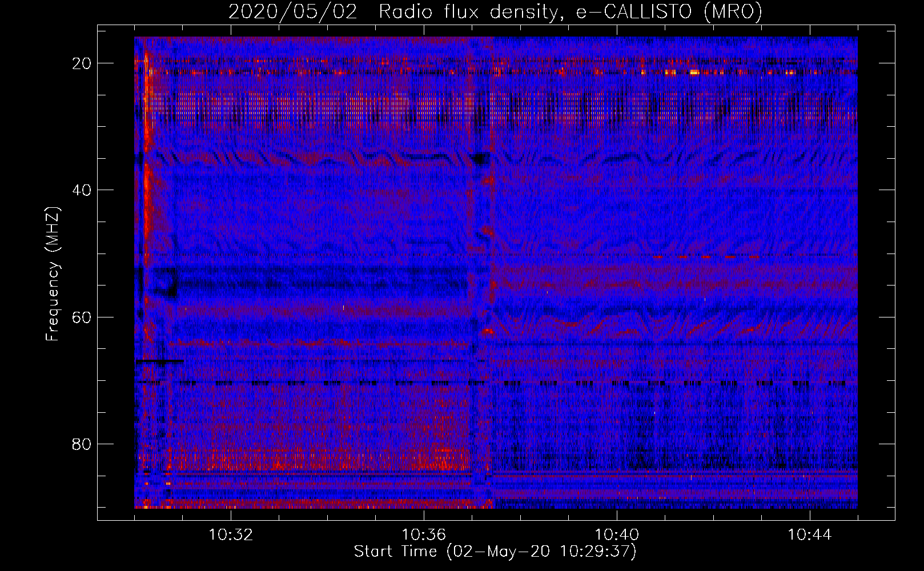924x571 pixels.
Task: Click the "Frequency (MHZ)" axis label
Action: coord(53,274)
